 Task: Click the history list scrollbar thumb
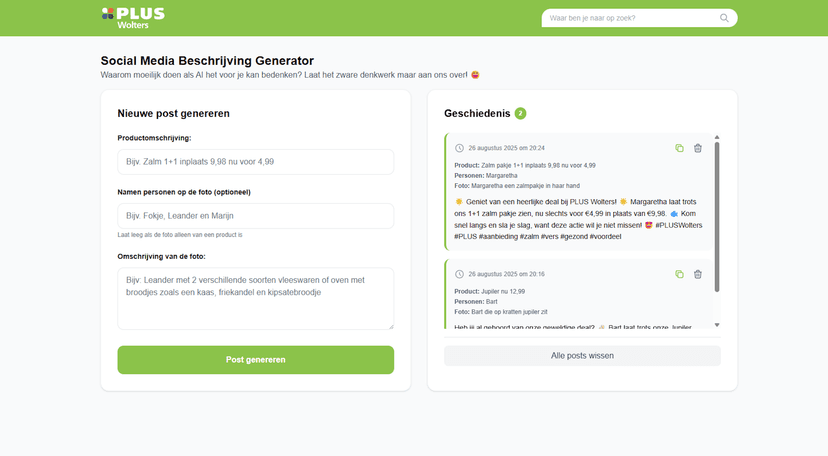click(717, 217)
